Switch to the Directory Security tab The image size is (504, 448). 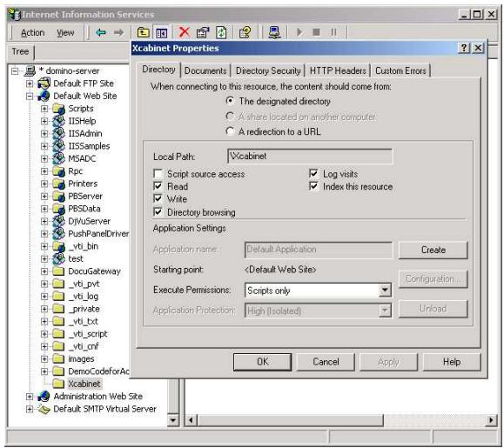point(268,70)
